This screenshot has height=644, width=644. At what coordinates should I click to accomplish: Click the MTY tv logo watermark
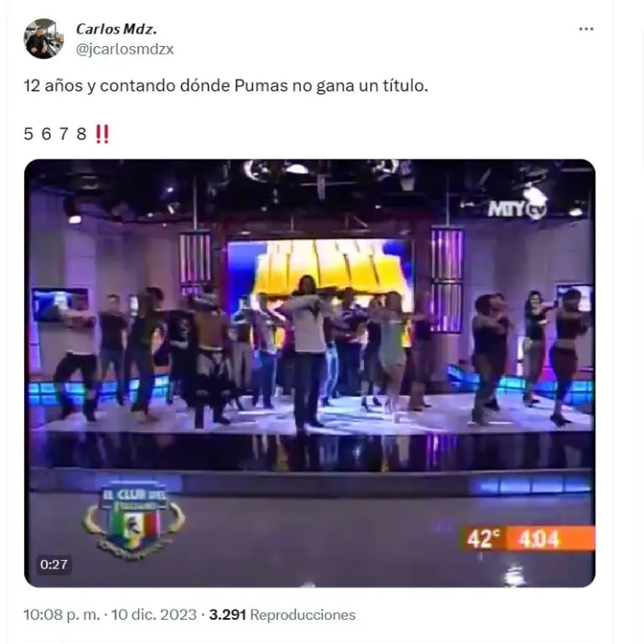point(517,210)
